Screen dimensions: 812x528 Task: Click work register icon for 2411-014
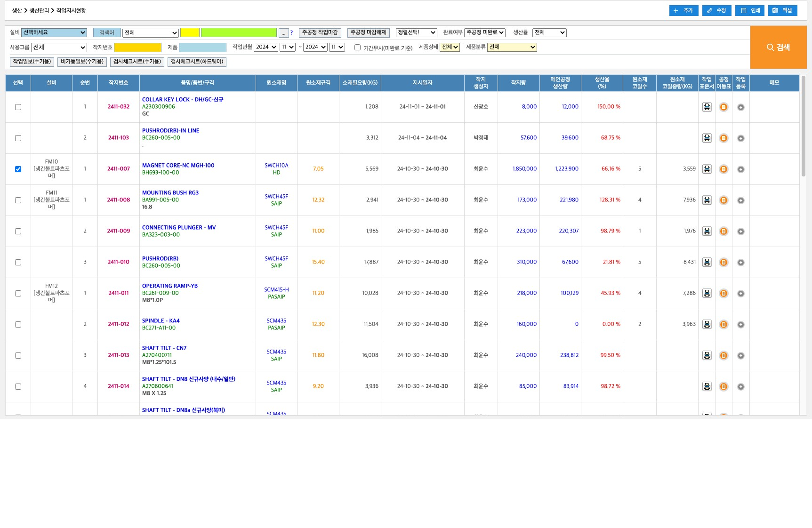click(740, 387)
